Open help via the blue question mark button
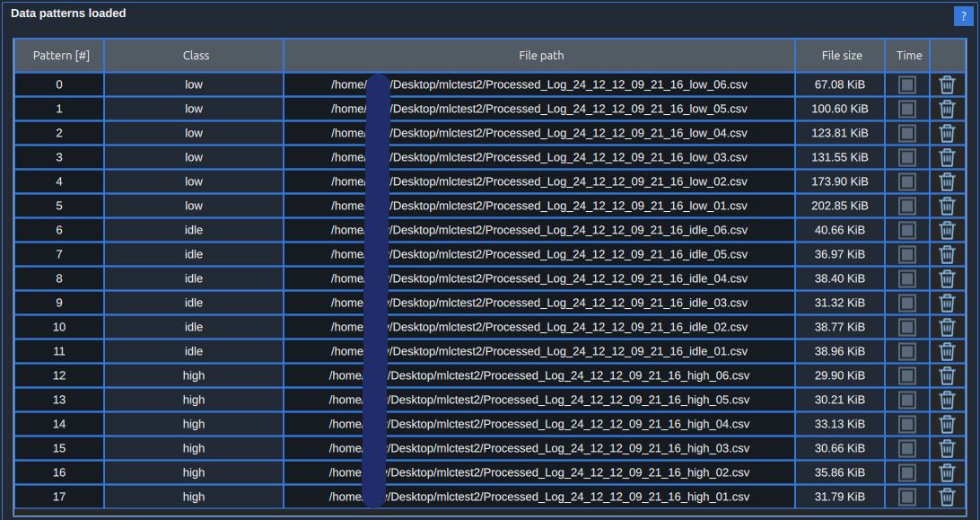 click(963, 15)
